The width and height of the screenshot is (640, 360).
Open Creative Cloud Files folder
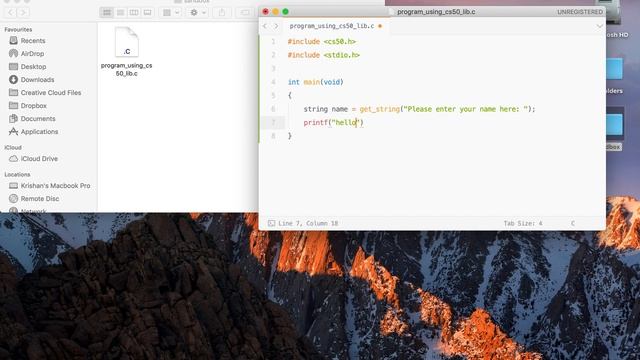[x=51, y=93]
